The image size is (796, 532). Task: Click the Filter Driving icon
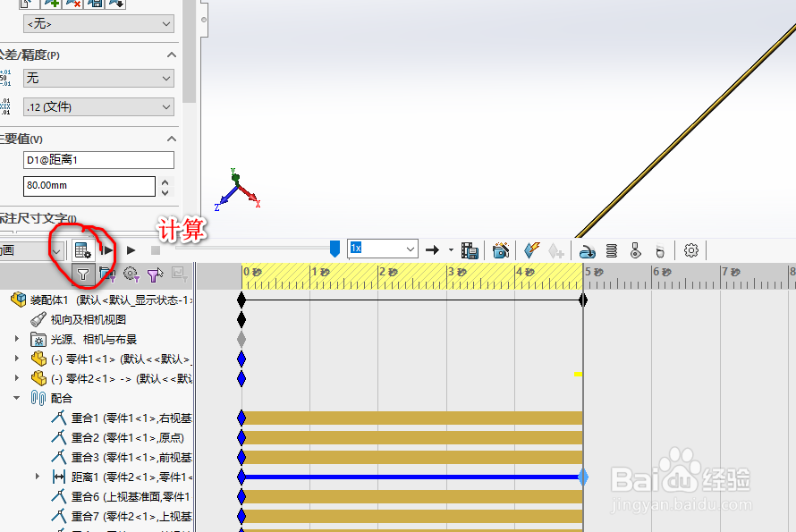coord(131,274)
